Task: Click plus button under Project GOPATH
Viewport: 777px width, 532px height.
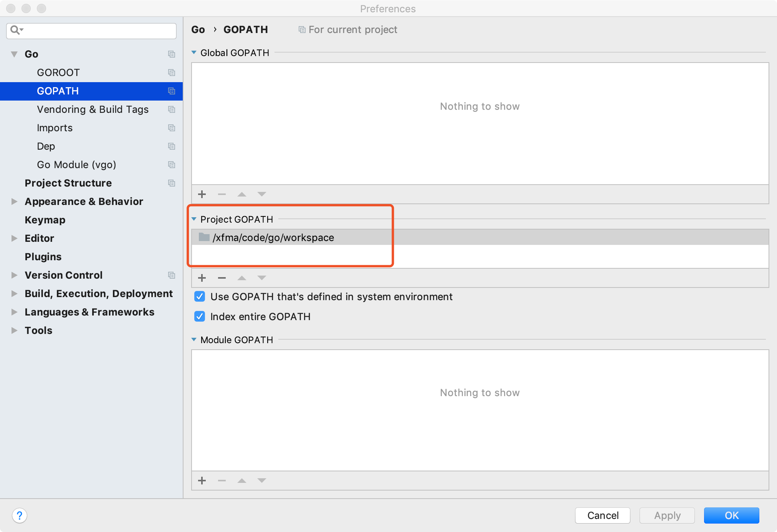Action: [x=202, y=278]
